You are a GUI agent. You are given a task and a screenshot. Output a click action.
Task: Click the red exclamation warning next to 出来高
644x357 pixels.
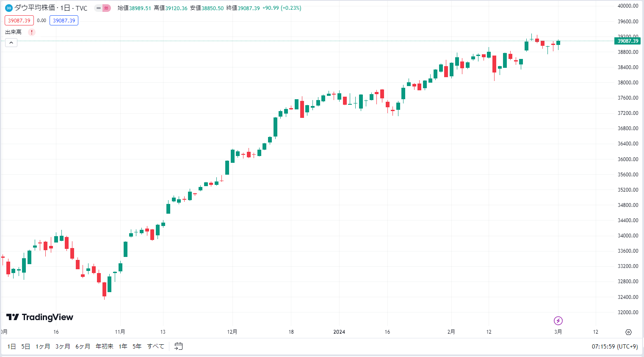pyautogui.click(x=32, y=32)
